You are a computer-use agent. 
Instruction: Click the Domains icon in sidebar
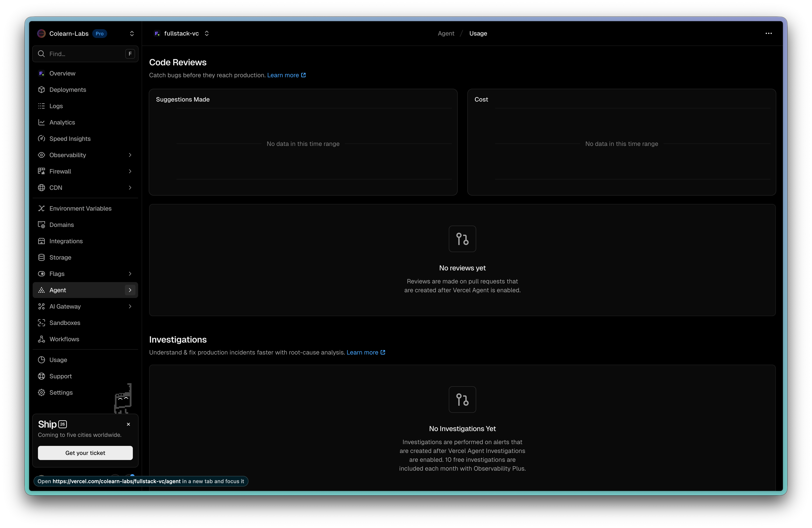click(42, 225)
